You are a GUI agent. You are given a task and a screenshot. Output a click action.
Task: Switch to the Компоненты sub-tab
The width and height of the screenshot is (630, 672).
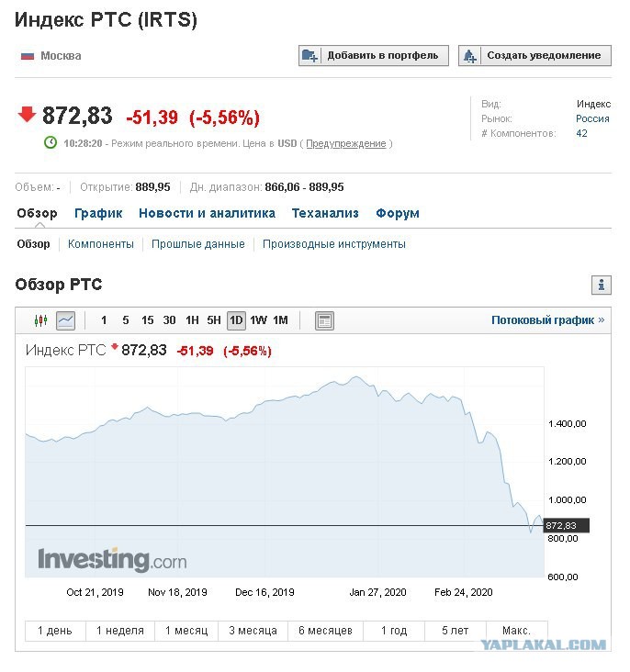point(101,244)
